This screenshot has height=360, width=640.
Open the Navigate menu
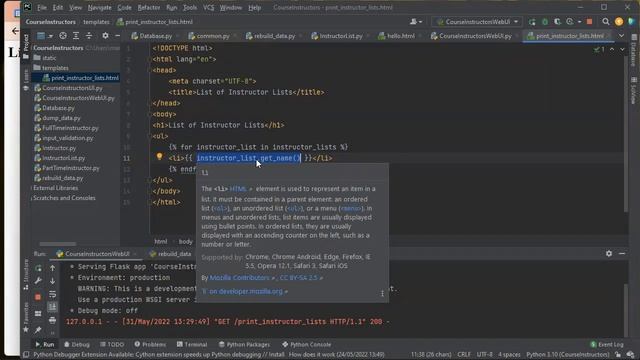[99, 7]
